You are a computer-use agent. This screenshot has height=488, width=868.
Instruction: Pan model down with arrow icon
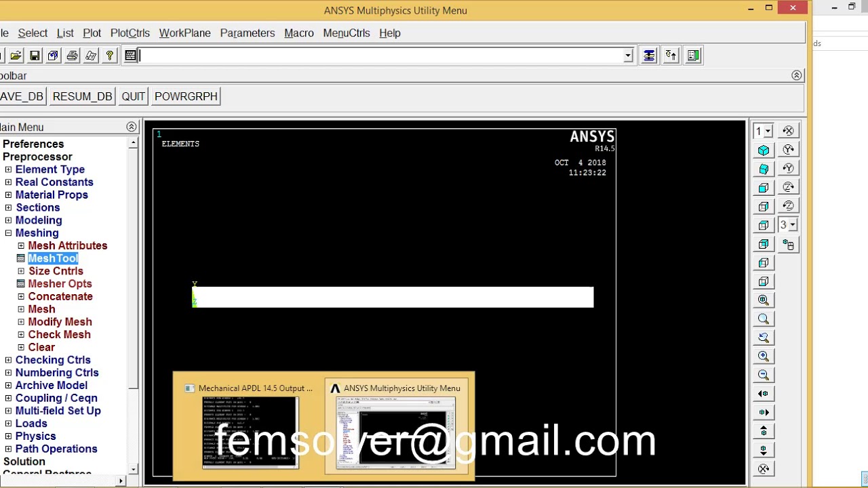click(764, 450)
